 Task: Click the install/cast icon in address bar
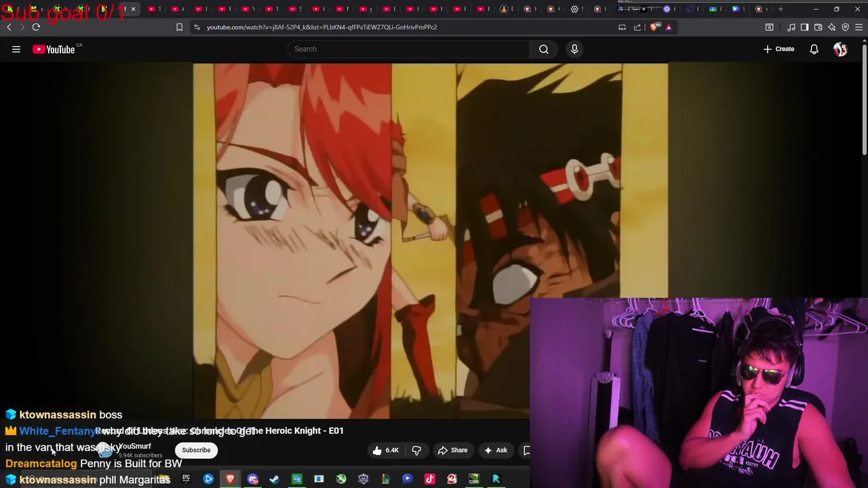click(622, 27)
